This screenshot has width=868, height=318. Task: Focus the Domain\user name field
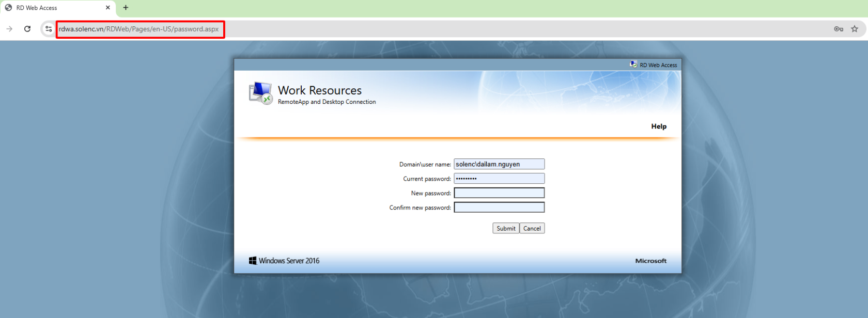click(x=499, y=164)
